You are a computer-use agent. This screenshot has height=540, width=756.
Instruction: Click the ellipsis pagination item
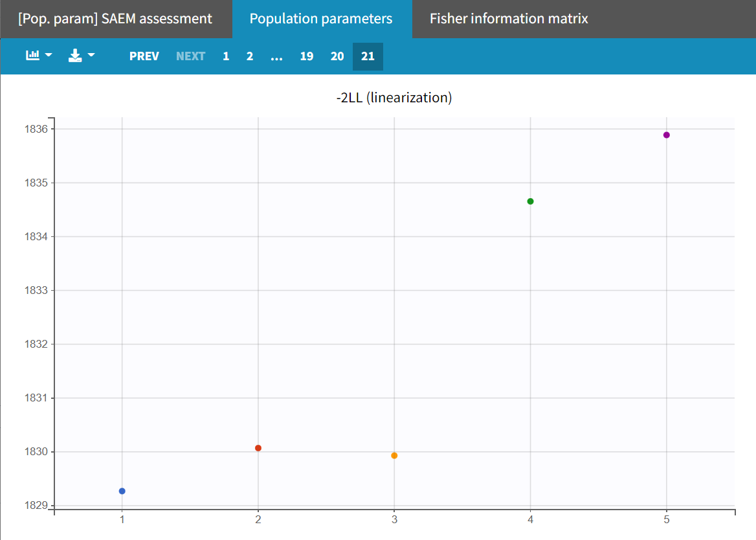coord(276,56)
